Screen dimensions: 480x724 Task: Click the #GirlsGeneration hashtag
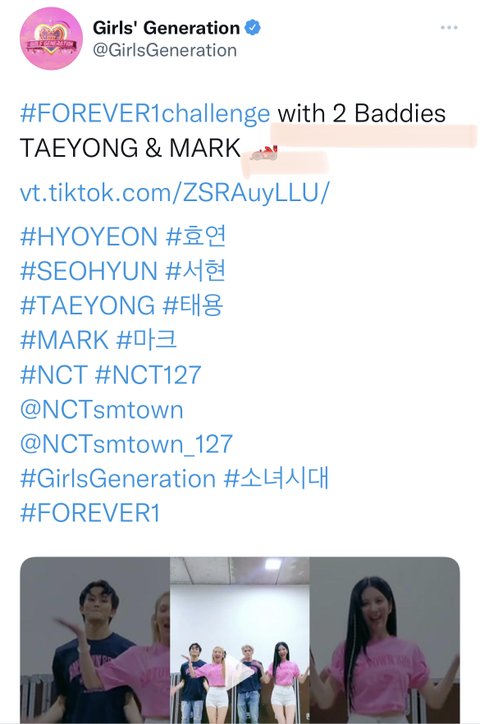[118, 478]
